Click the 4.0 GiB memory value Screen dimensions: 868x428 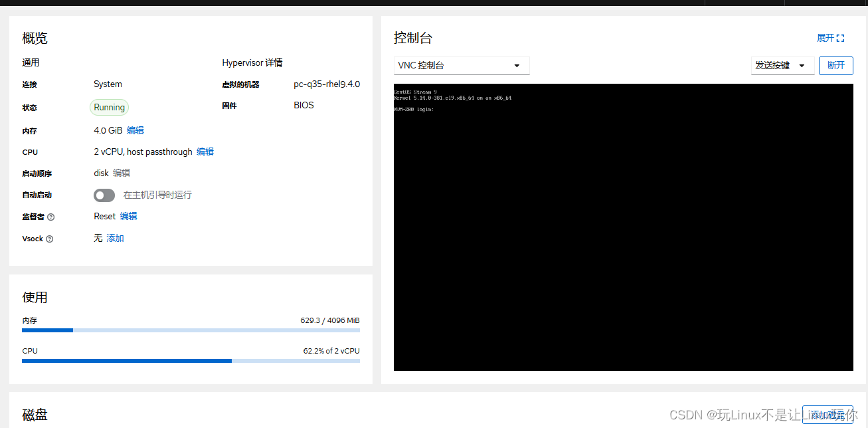[x=108, y=130]
